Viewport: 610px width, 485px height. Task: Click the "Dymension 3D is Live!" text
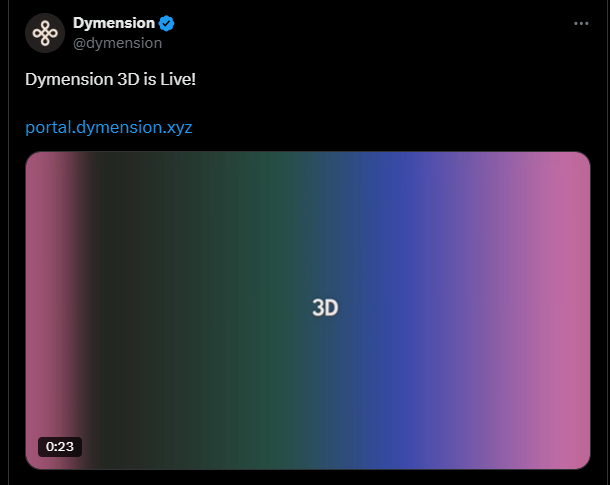click(x=110, y=79)
